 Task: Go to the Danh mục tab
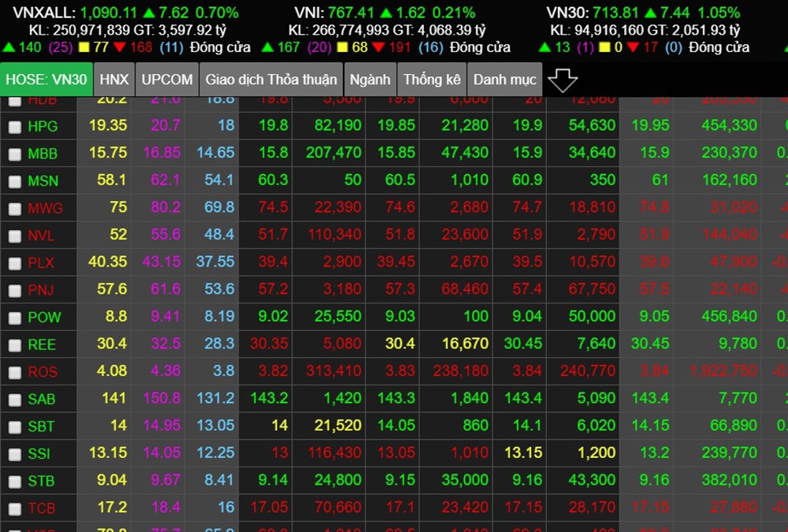click(x=504, y=80)
